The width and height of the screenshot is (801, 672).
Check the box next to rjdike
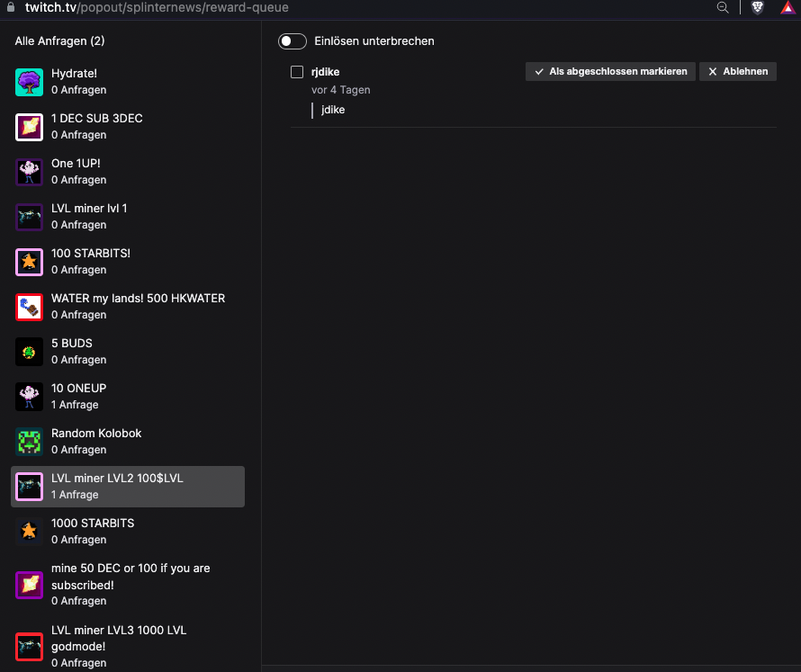click(x=297, y=72)
